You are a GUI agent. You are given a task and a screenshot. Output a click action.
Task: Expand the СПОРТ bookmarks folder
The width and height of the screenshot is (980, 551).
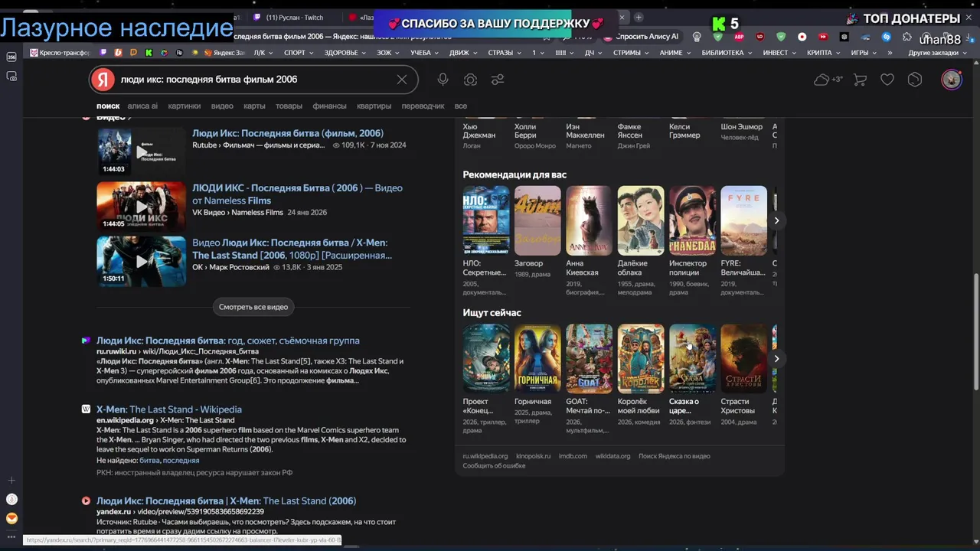click(298, 53)
